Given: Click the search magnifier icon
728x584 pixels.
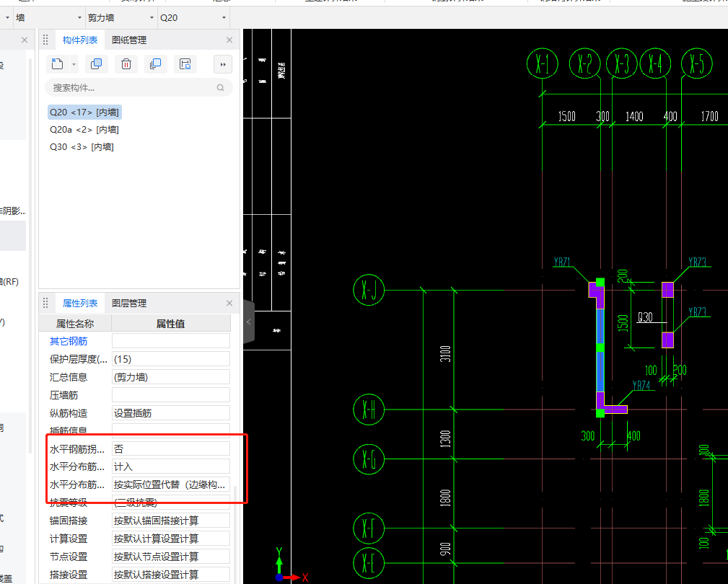Looking at the screenshot, I should pos(221,88).
